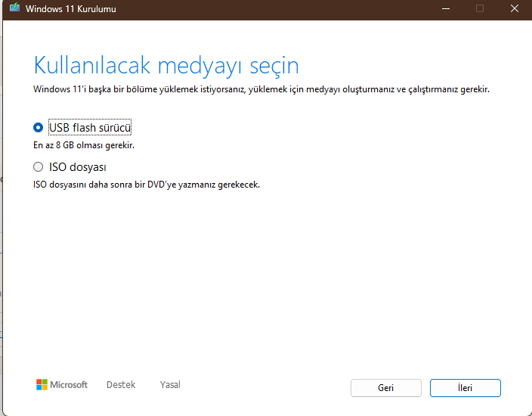The height and width of the screenshot is (416, 532).
Task: Minimize the Windows 11 Kurulumu window
Action: [446, 8]
